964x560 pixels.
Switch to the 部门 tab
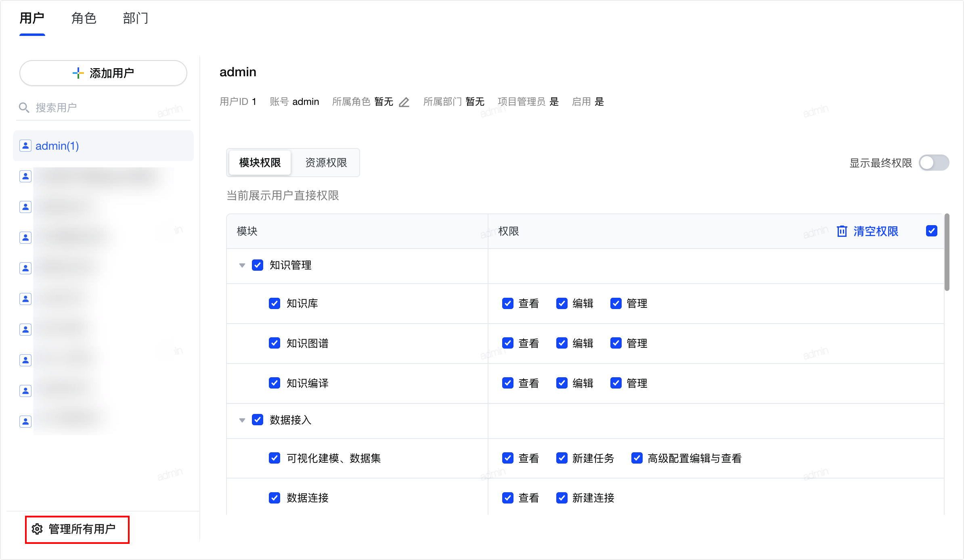(136, 19)
